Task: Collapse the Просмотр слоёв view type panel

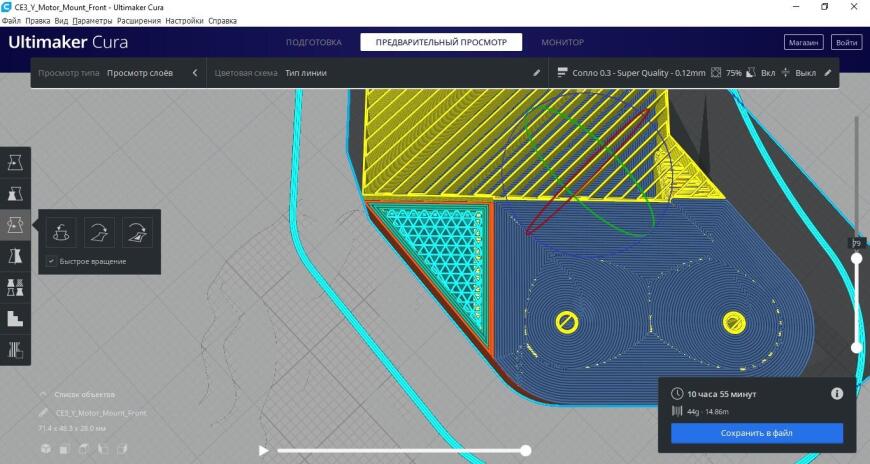Action: [195, 73]
